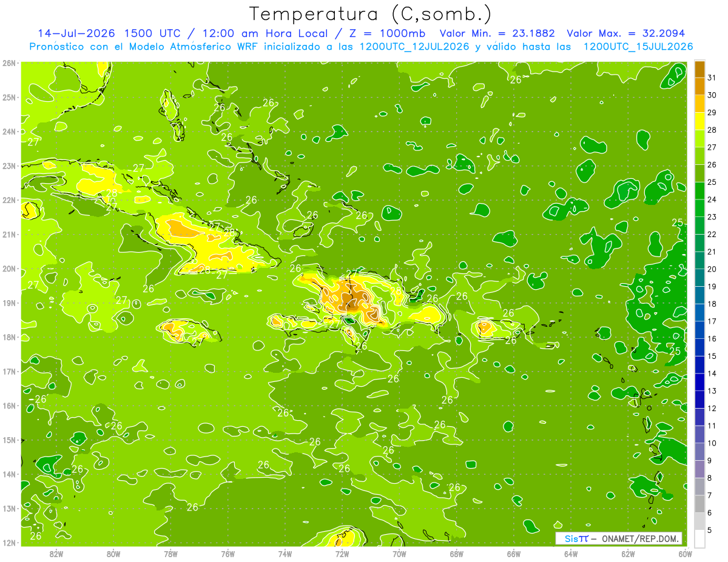Click the 64W longitude axis label
Image resolution: width=728 pixels, height=562 pixels.
tap(571, 554)
